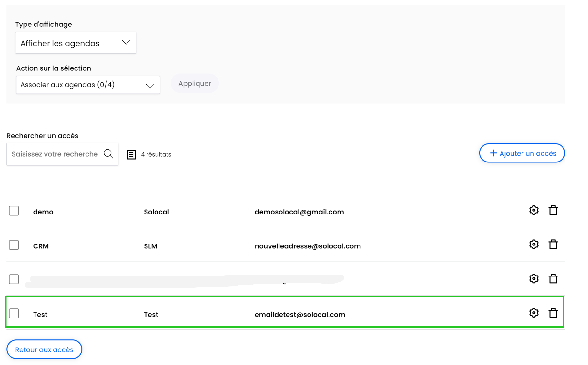Select email emaildetest@solocal.com
The height and width of the screenshot is (365, 588).
click(300, 315)
